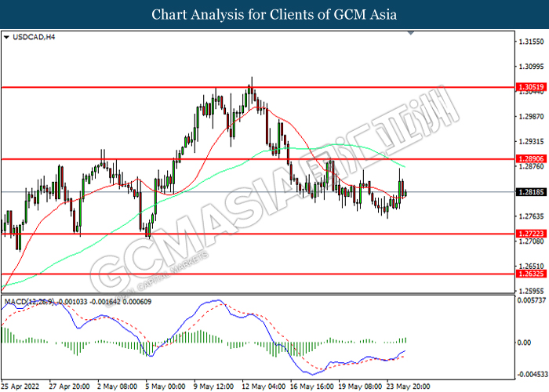
Task: Click the chart shift triangle marker
Action: click(411, 33)
